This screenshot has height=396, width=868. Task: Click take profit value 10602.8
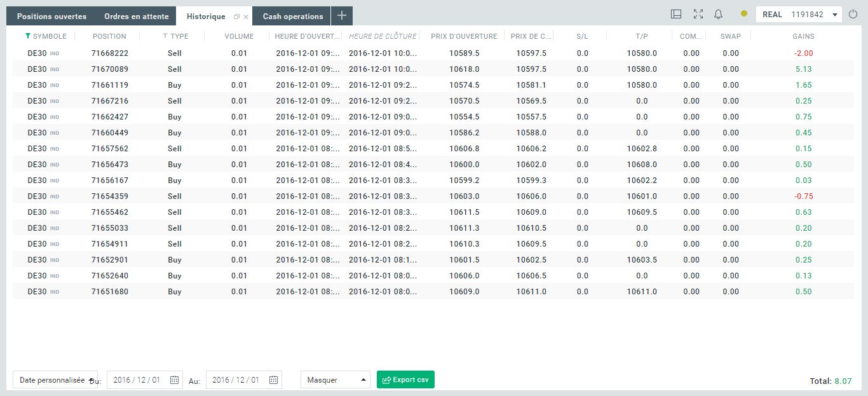click(642, 149)
